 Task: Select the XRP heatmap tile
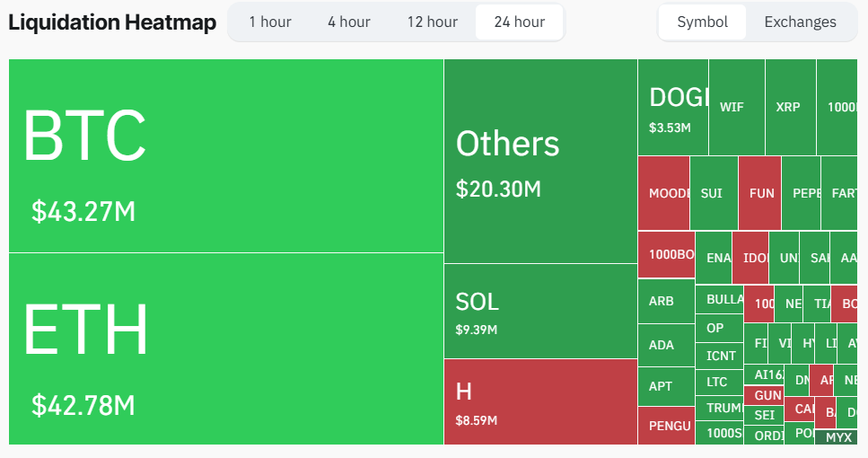[x=790, y=107]
